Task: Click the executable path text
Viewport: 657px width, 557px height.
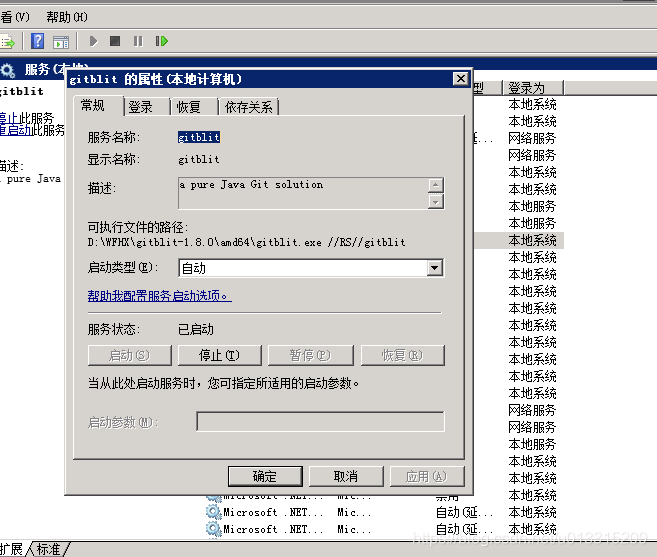Action: 246,242
